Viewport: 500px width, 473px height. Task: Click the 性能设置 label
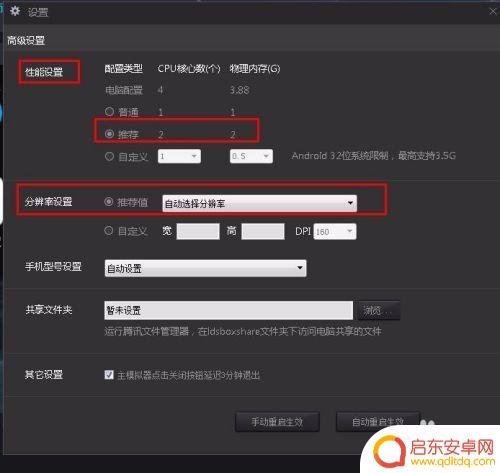coord(44,72)
